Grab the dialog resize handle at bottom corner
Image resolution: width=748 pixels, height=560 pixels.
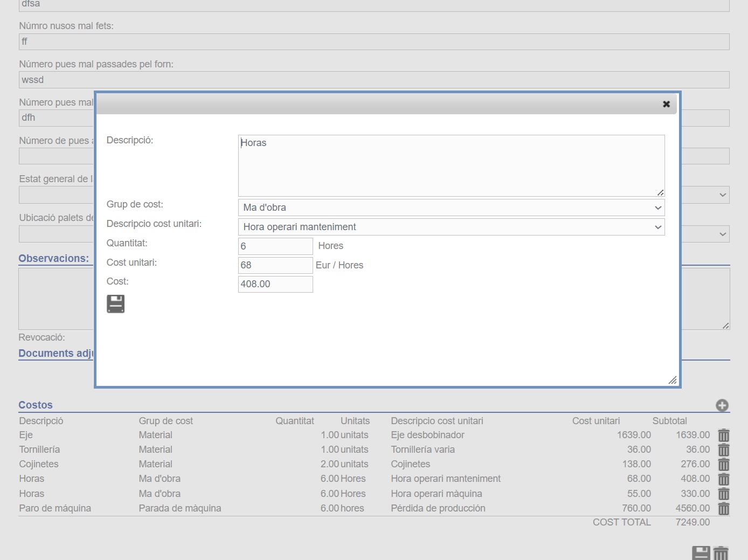[672, 380]
